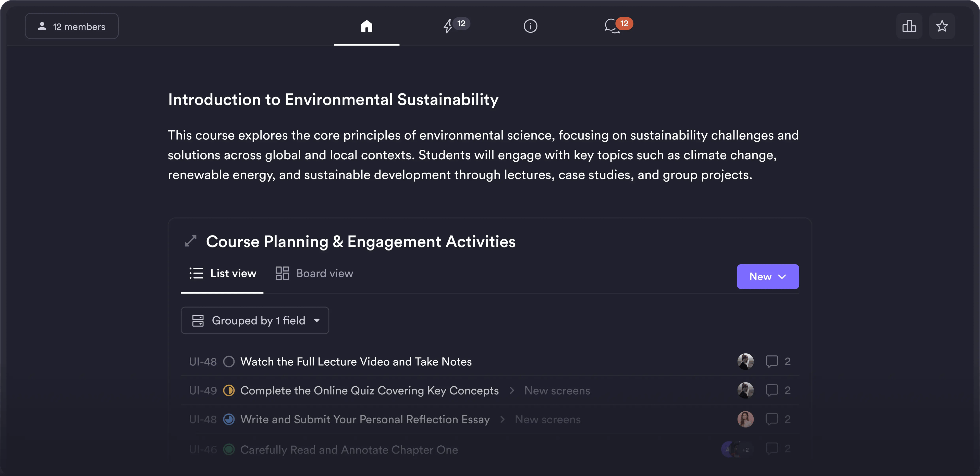Switch to Board view
980x476 pixels.
[x=313, y=273]
